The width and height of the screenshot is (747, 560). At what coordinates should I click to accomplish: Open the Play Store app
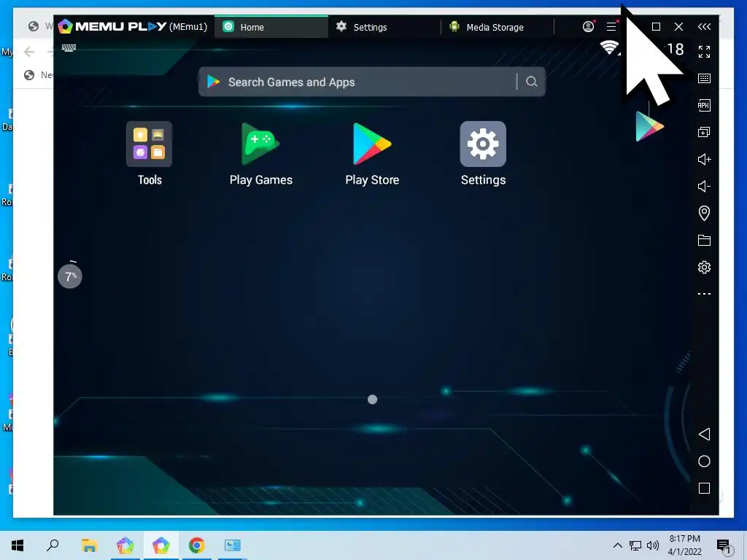(372, 144)
